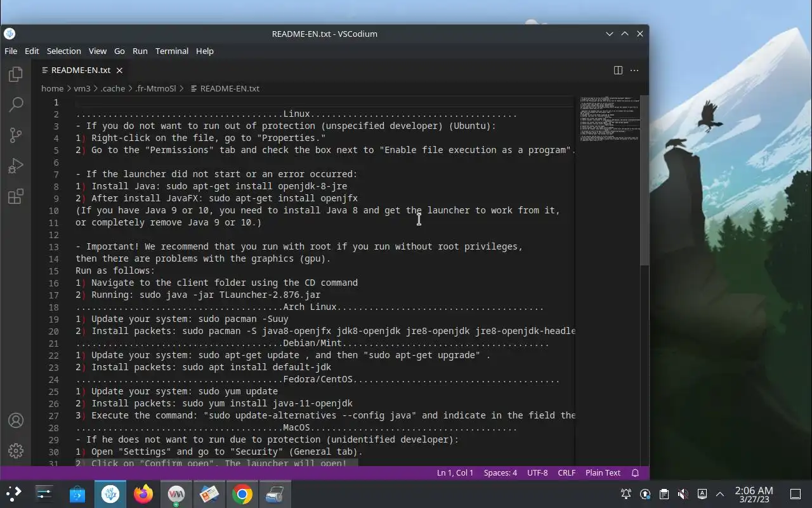Launch Discover store from the taskbar
The width and height of the screenshot is (812, 508).
point(77,494)
